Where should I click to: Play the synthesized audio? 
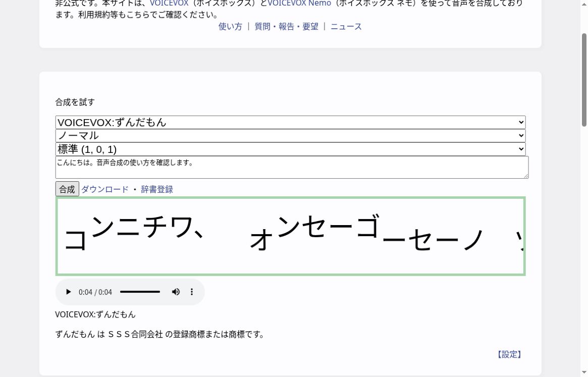[68, 292]
